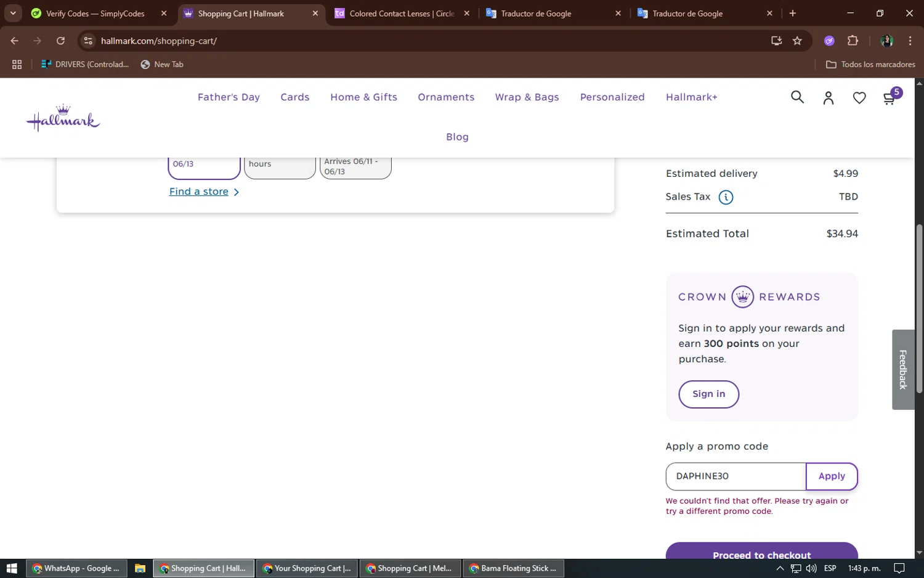924x578 pixels.
Task: Go to Hallmark logo homepage
Action: click(x=63, y=118)
